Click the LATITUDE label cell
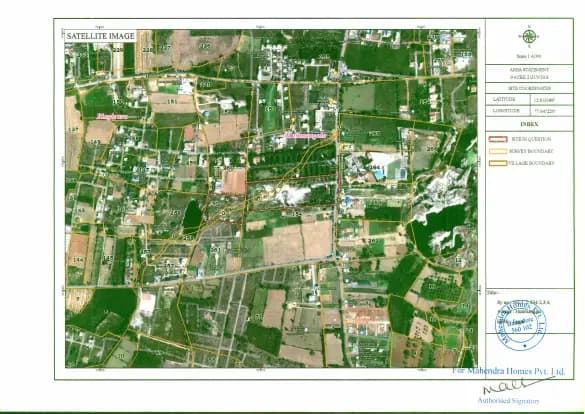The width and height of the screenshot is (585, 414). point(508,99)
